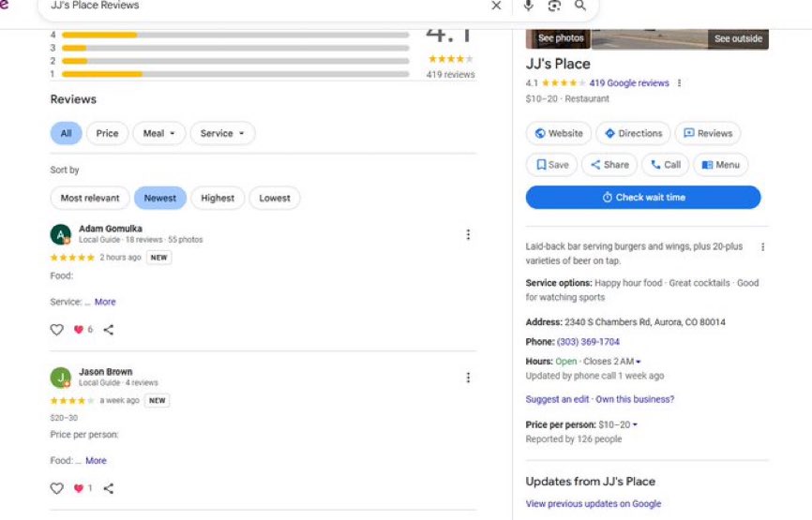Screen dimensions: 812x520
Task: Open Jason Brown's reviewer name
Action: tap(106, 372)
